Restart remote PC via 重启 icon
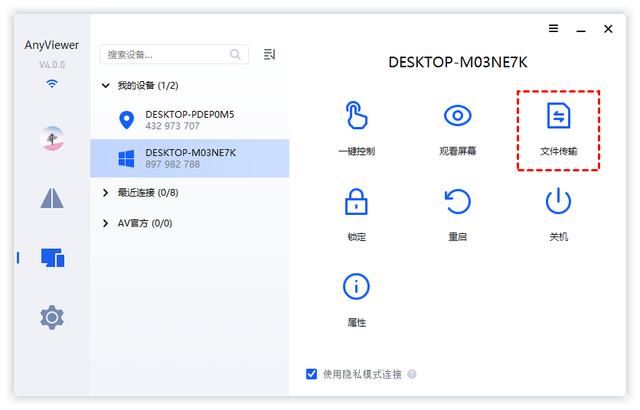Viewport: 640px width, 410px height. point(457,202)
